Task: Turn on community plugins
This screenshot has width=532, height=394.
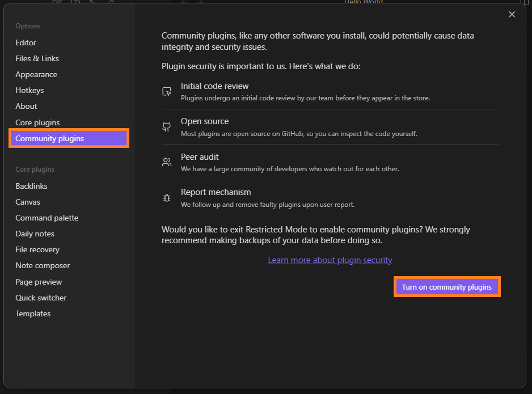Action: [446, 287]
